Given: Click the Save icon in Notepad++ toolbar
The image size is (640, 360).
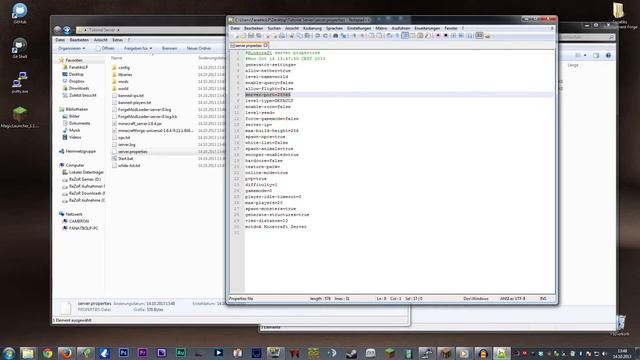Looking at the screenshot, I should click(x=251, y=36).
